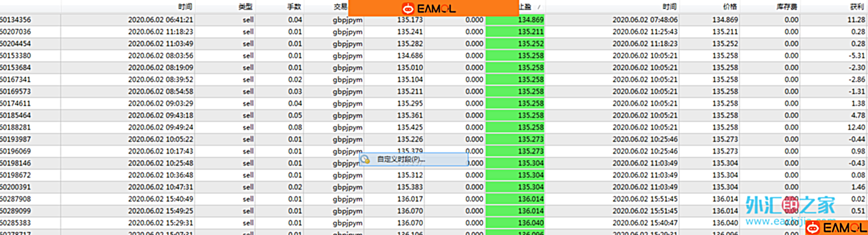Click the profit value 12.40

[857, 127]
